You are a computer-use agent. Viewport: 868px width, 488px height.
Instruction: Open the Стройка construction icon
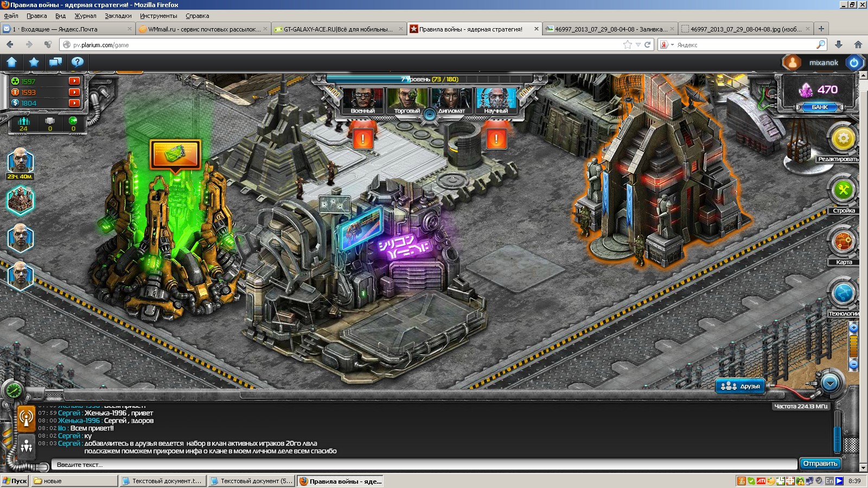point(844,190)
